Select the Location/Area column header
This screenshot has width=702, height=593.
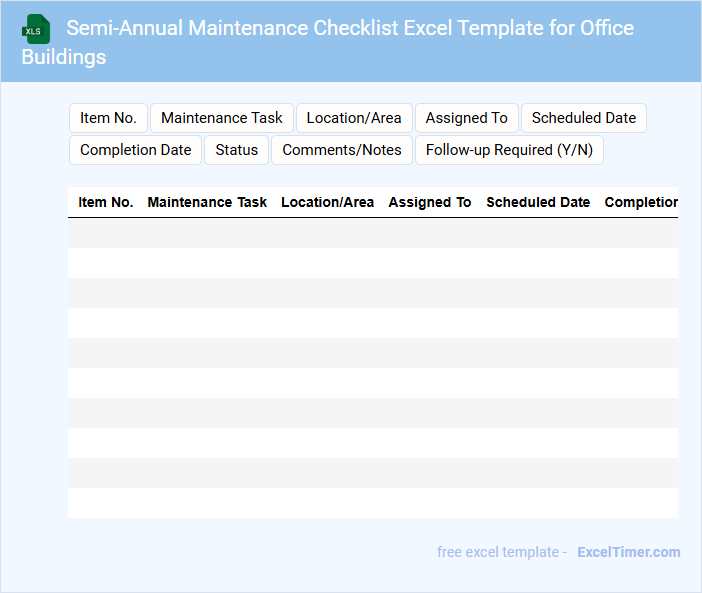point(328,202)
